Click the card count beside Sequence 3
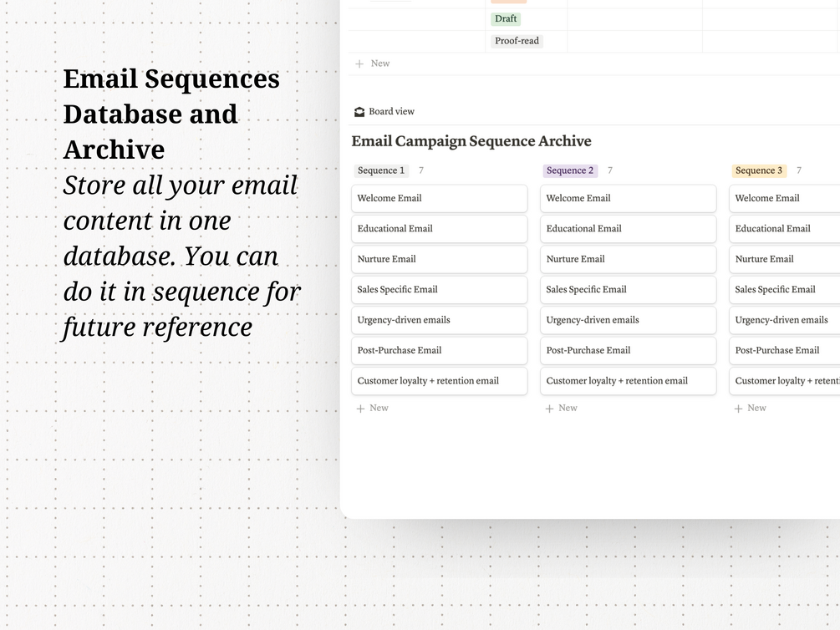The width and height of the screenshot is (840, 630). [x=799, y=170]
